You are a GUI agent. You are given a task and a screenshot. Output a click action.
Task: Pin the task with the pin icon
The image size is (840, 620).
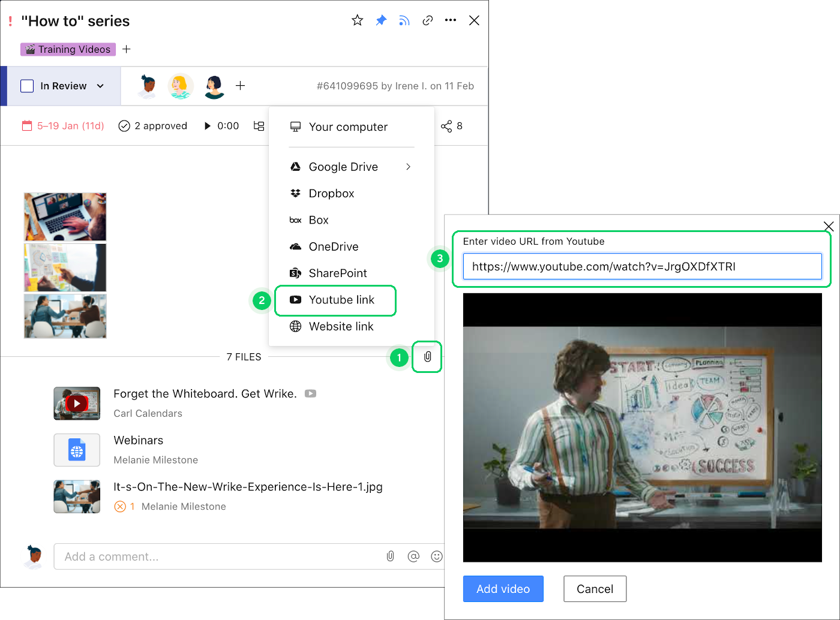click(x=381, y=20)
